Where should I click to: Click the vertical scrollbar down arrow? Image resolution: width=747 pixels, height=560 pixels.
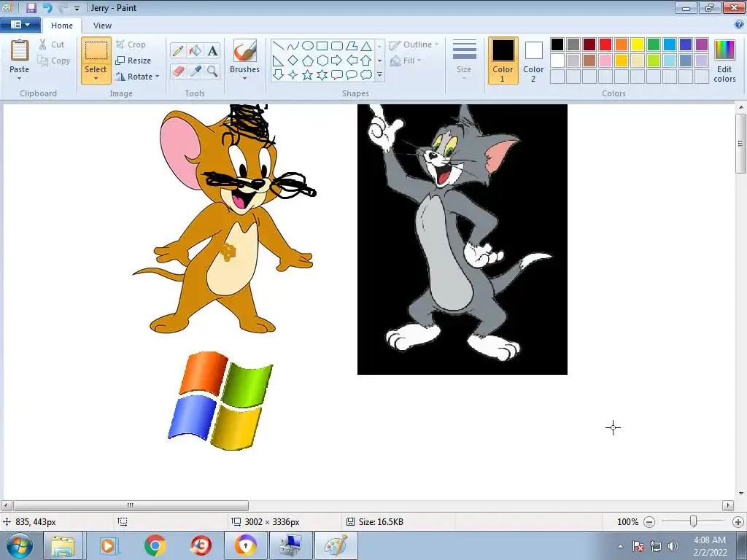tap(741, 494)
